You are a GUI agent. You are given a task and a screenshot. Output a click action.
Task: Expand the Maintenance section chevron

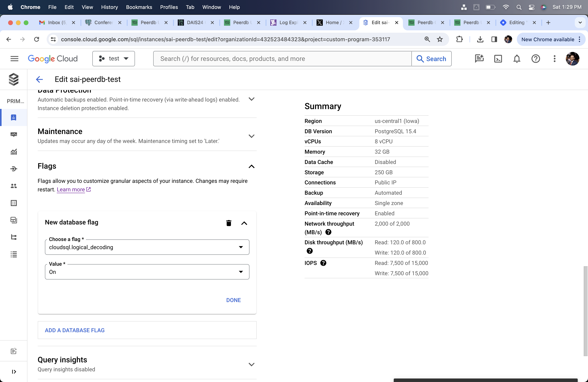click(252, 136)
